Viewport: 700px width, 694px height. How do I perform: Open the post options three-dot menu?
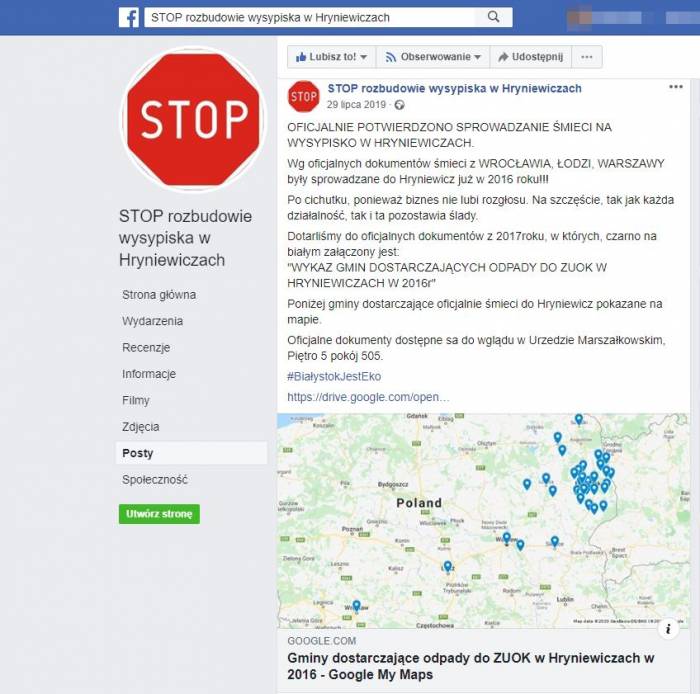676,87
